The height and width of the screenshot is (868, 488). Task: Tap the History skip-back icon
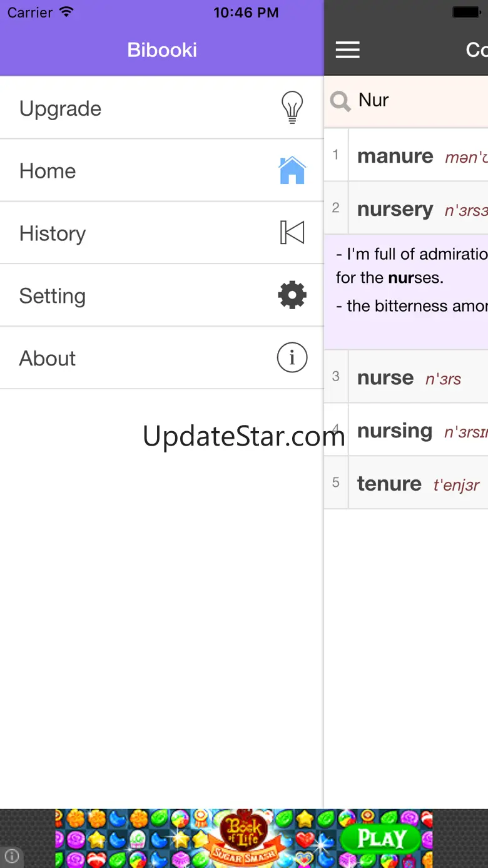tap(292, 233)
